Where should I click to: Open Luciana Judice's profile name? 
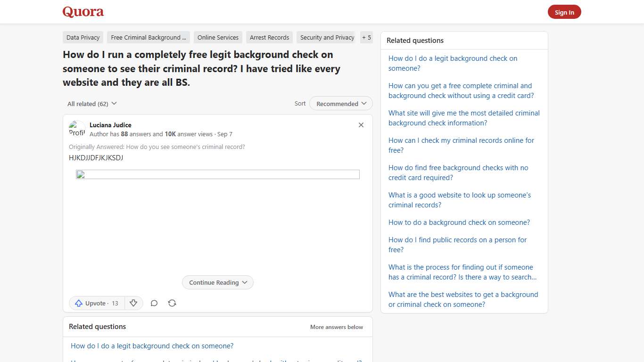(x=110, y=125)
